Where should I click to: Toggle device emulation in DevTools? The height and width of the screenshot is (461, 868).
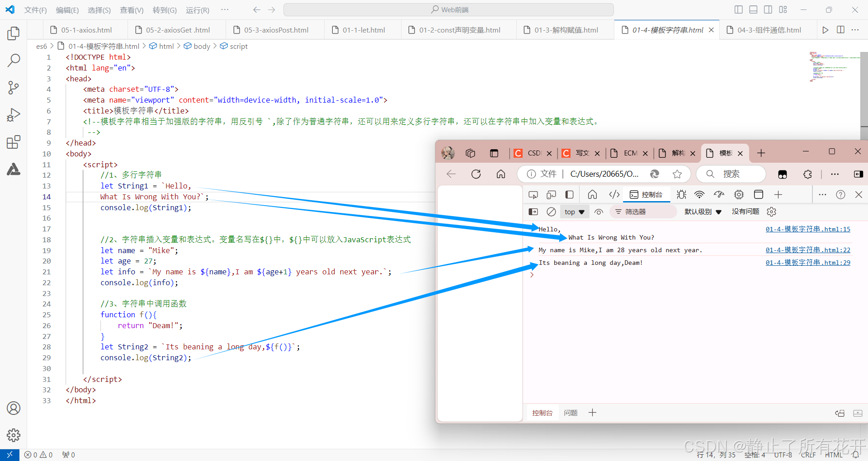551,194
